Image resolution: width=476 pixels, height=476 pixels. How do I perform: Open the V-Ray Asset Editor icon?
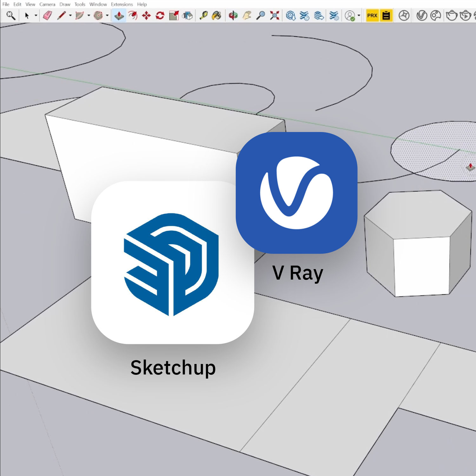(422, 16)
